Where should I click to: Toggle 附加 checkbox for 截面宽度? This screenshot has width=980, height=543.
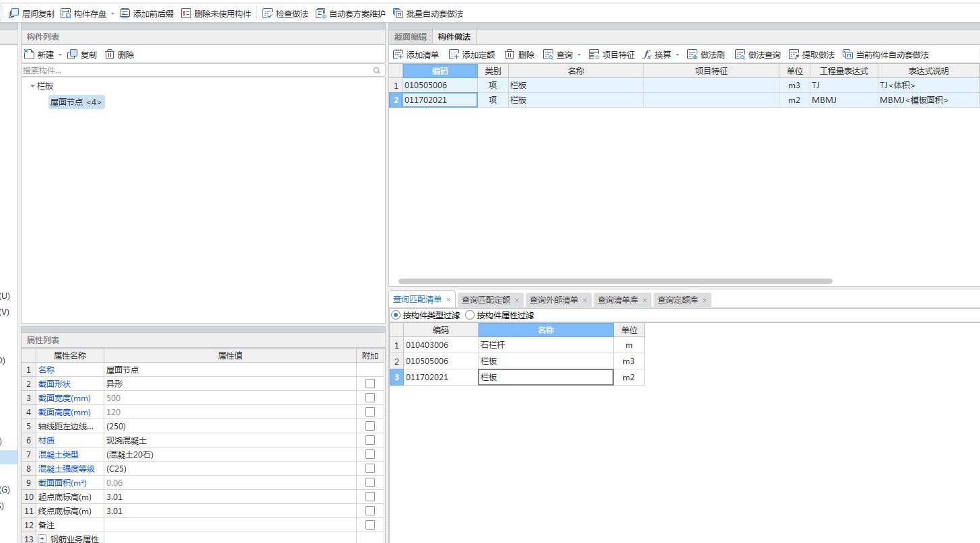[x=370, y=398]
